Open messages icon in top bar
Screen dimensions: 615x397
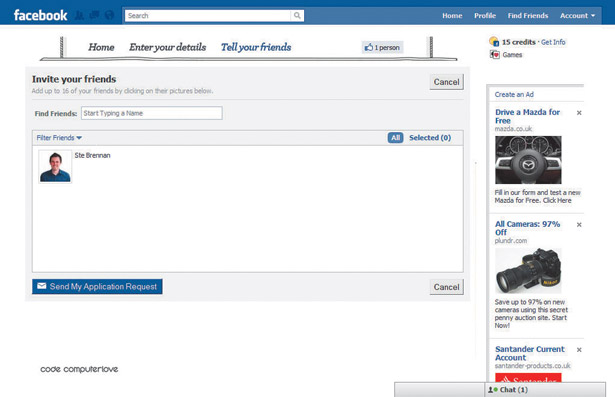tap(95, 15)
